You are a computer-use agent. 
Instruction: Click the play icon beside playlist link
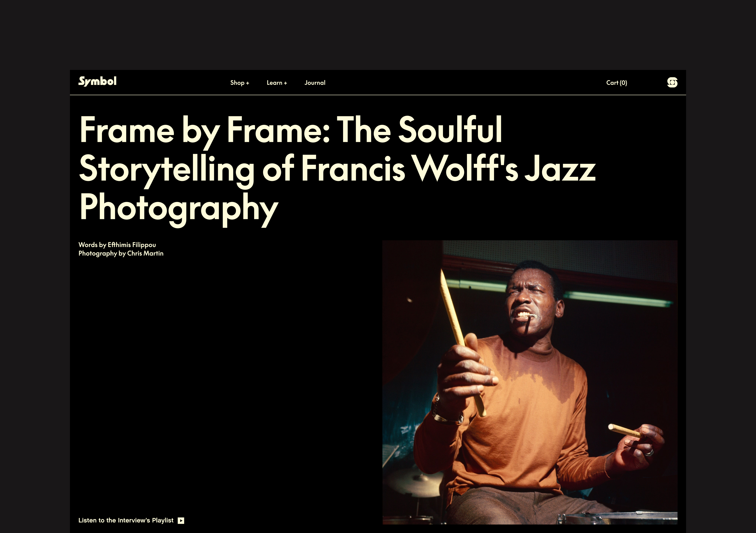(181, 520)
